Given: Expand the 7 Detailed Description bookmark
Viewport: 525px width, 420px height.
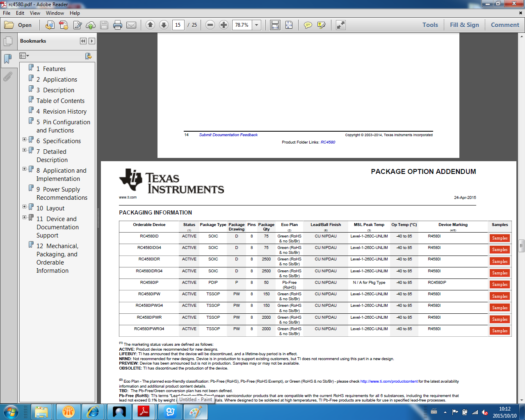Looking at the screenshot, I should (24, 150).
